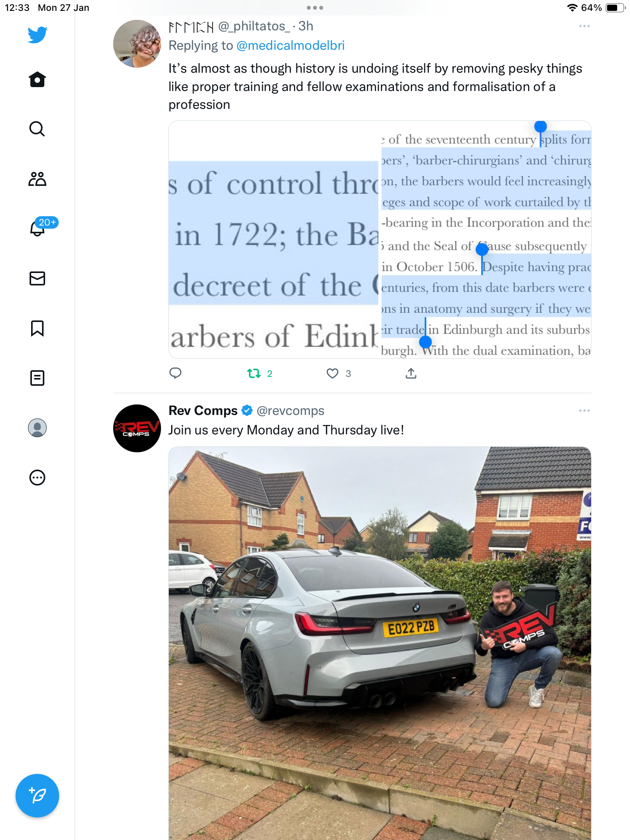Share the @_philtatos_ tweet
The width and height of the screenshot is (630, 840).
click(411, 373)
